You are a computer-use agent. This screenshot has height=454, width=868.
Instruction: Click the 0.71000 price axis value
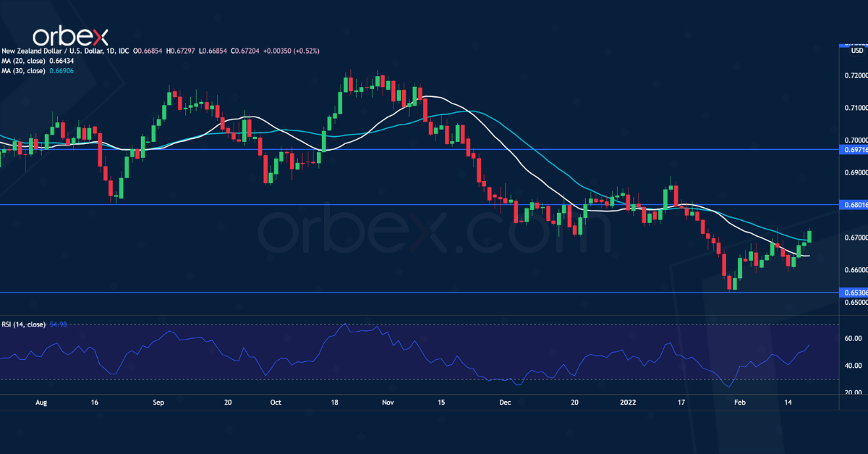[856, 108]
